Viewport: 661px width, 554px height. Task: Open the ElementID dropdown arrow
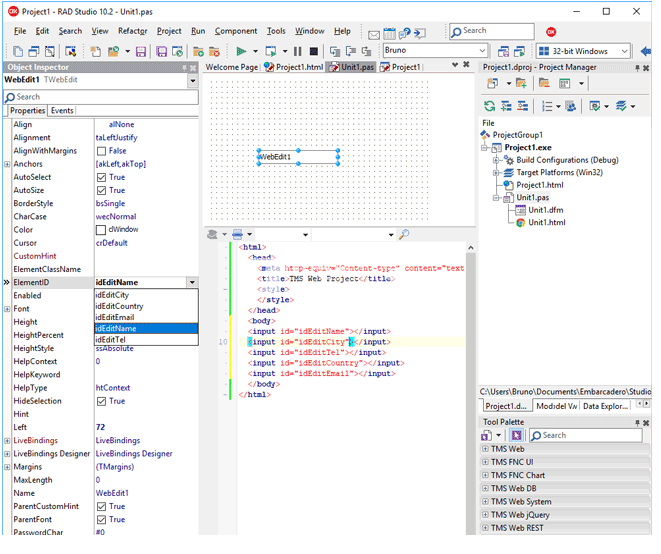tap(192, 282)
